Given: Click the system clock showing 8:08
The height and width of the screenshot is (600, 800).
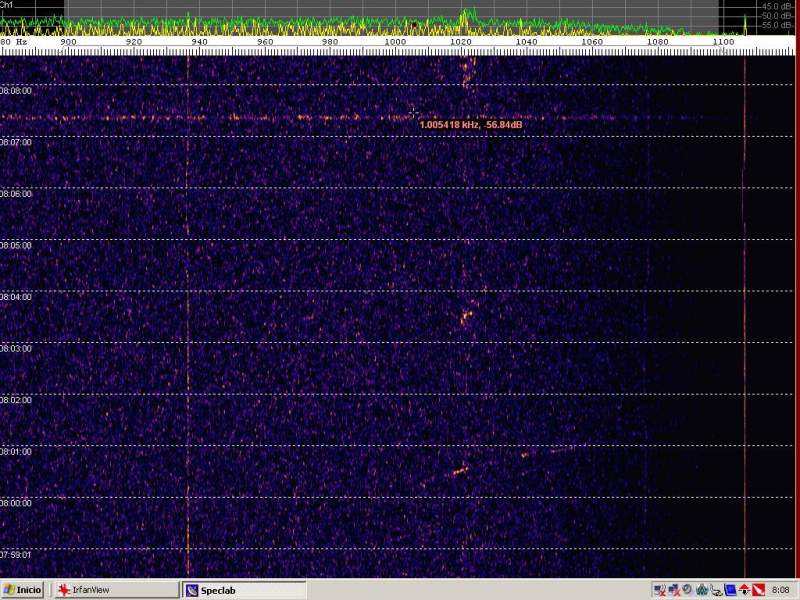Looking at the screenshot, I should 781,590.
